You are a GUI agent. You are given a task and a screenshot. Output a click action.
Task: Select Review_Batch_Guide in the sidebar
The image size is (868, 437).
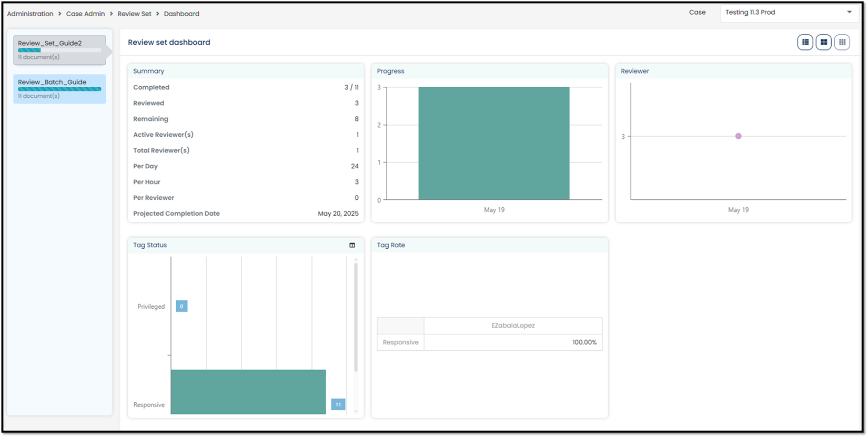click(x=52, y=82)
